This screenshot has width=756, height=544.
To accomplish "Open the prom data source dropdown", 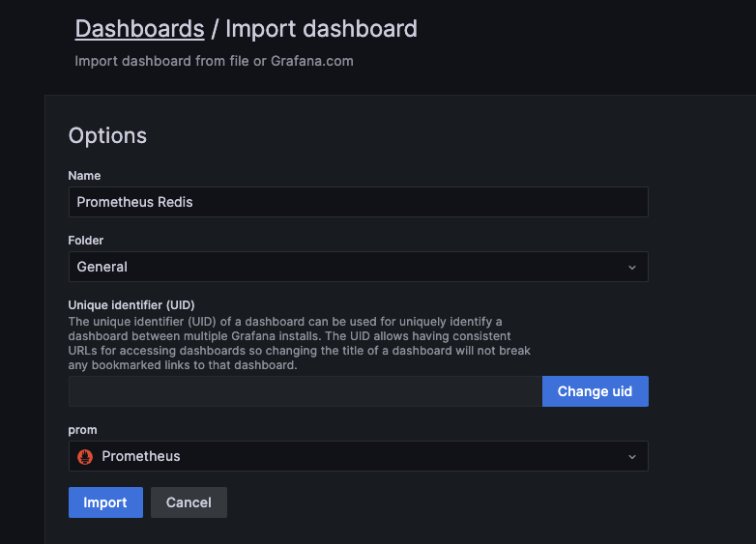I will click(359, 456).
